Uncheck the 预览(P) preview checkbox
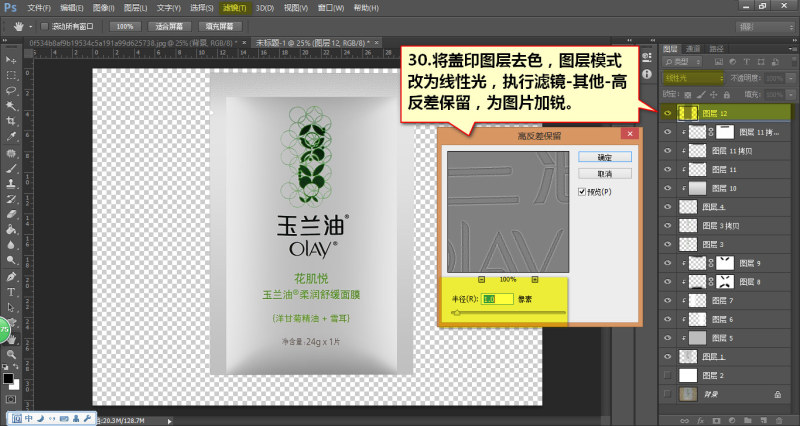The image size is (800, 426). pos(582,192)
